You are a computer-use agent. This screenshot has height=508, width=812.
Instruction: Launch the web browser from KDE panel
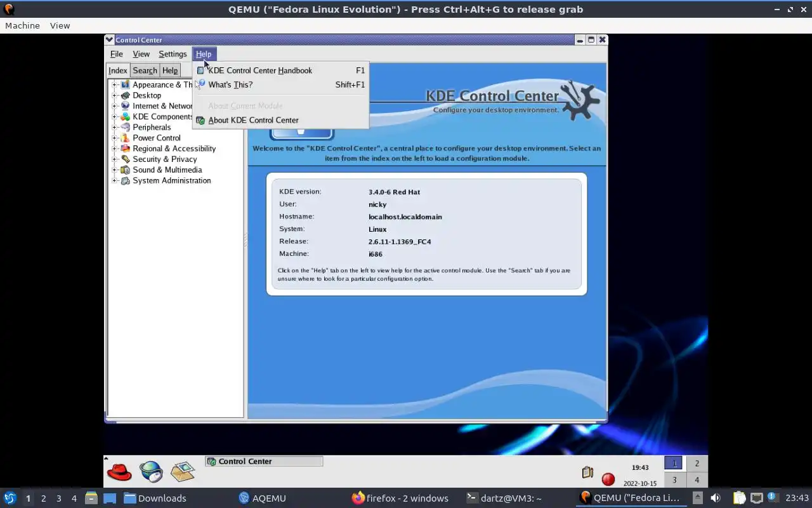point(151,472)
